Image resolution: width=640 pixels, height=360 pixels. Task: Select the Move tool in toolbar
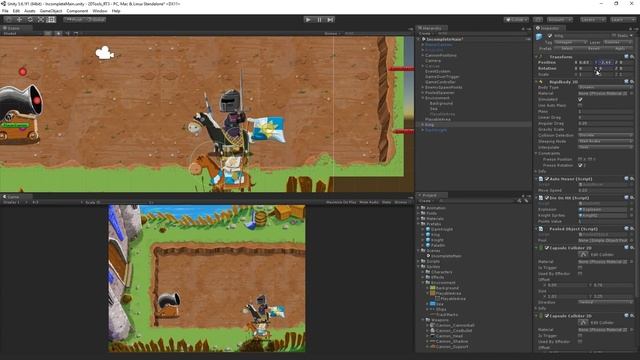pyautogui.click(x=19, y=20)
